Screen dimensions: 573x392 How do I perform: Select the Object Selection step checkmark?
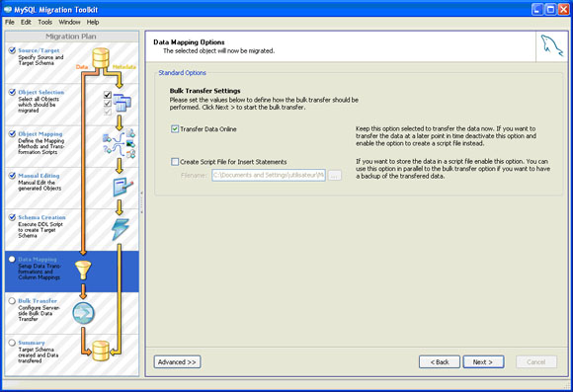tap(12, 92)
